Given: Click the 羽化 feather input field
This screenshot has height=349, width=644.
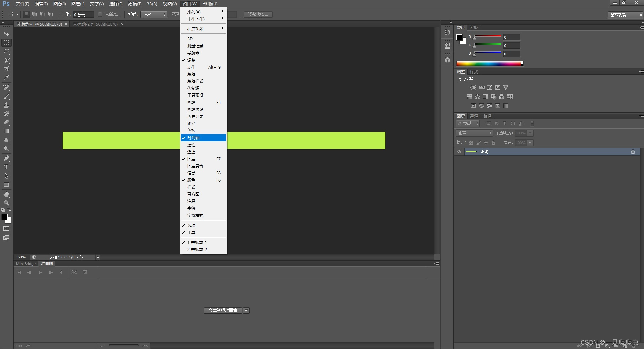Looking at the screenshot, I should tap(83, 14).
